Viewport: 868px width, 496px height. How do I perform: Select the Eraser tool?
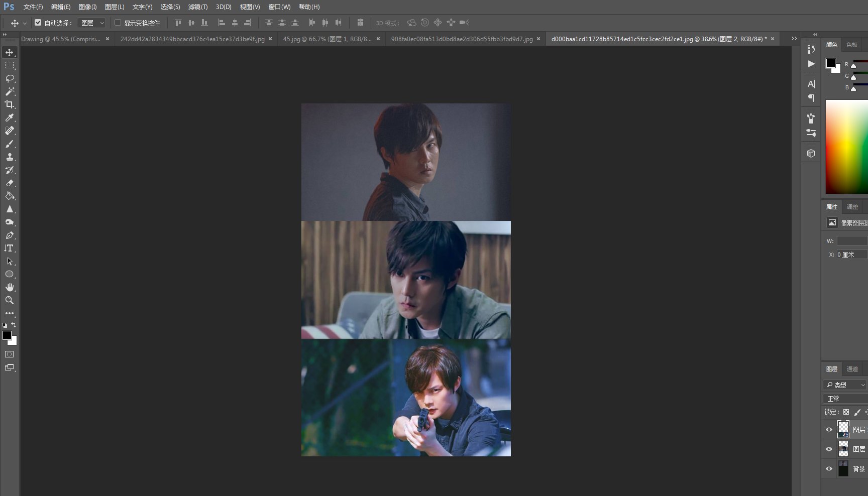[10, 183]
